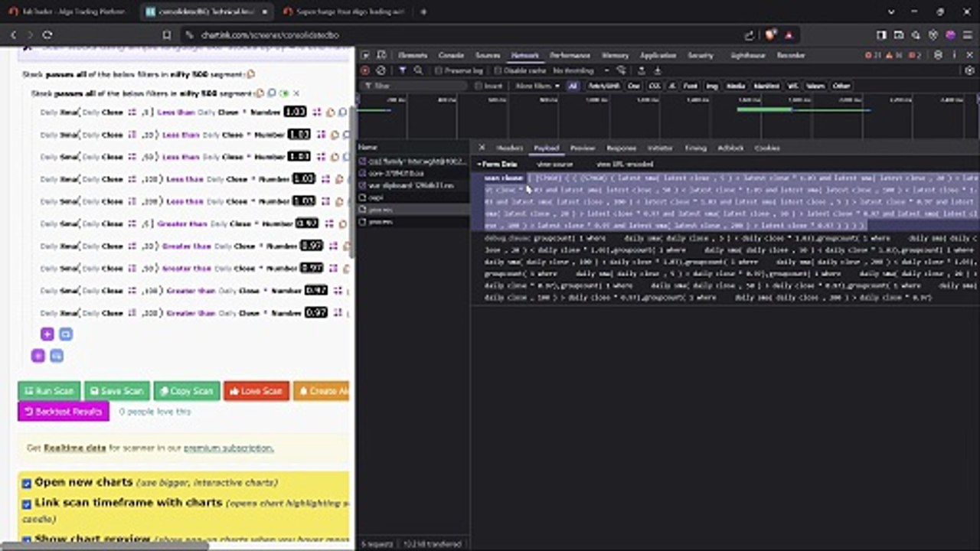Click the record network log icon

[366, 70]
